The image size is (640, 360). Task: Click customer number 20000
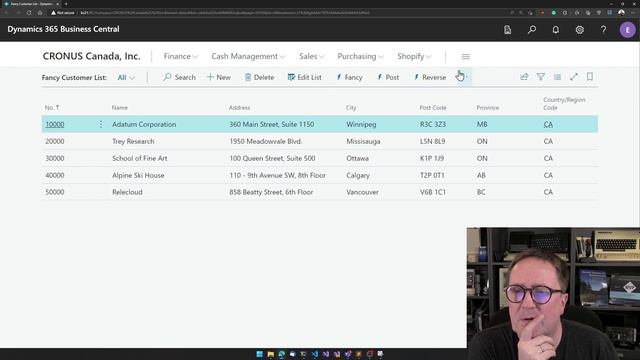[55, 141]
